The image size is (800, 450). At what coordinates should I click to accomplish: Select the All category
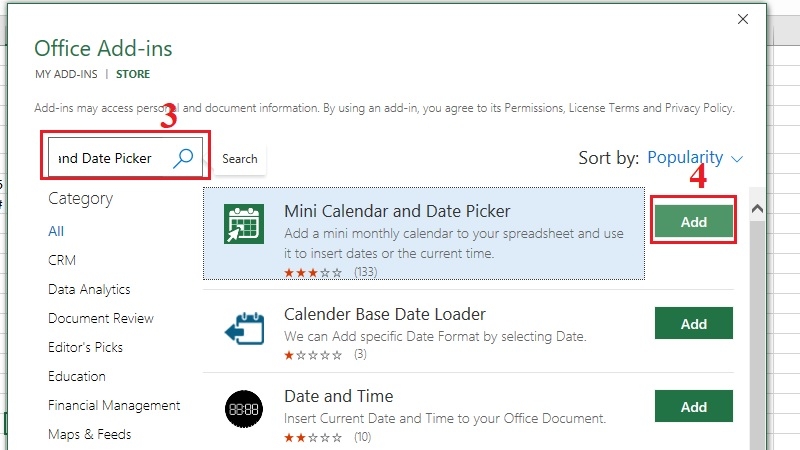click(x=56, y=231)
